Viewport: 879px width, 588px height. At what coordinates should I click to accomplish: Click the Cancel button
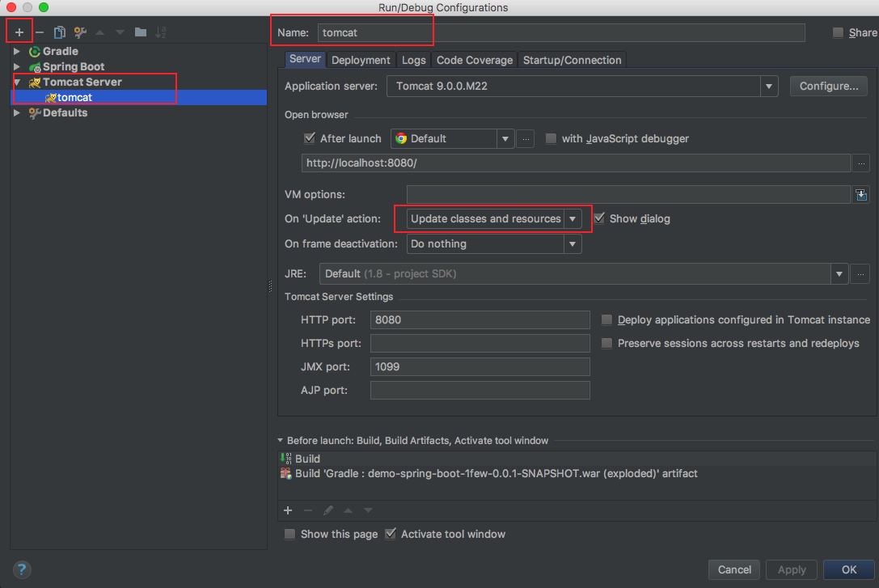pos(734,569)
